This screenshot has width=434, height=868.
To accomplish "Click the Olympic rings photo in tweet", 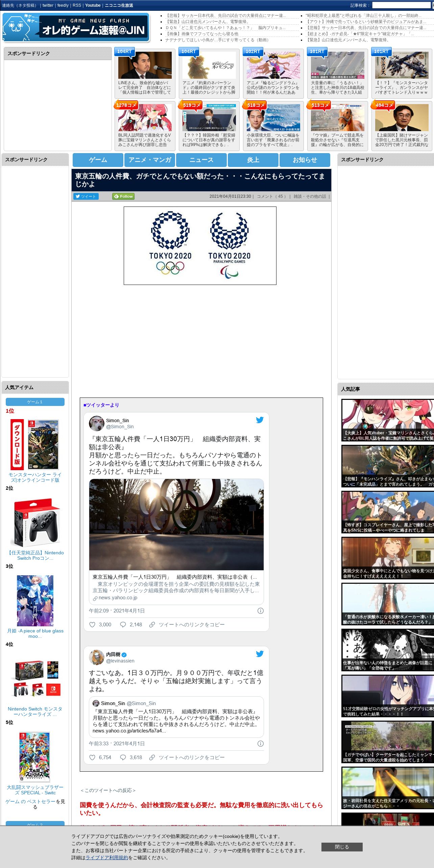I will point(176,524).
